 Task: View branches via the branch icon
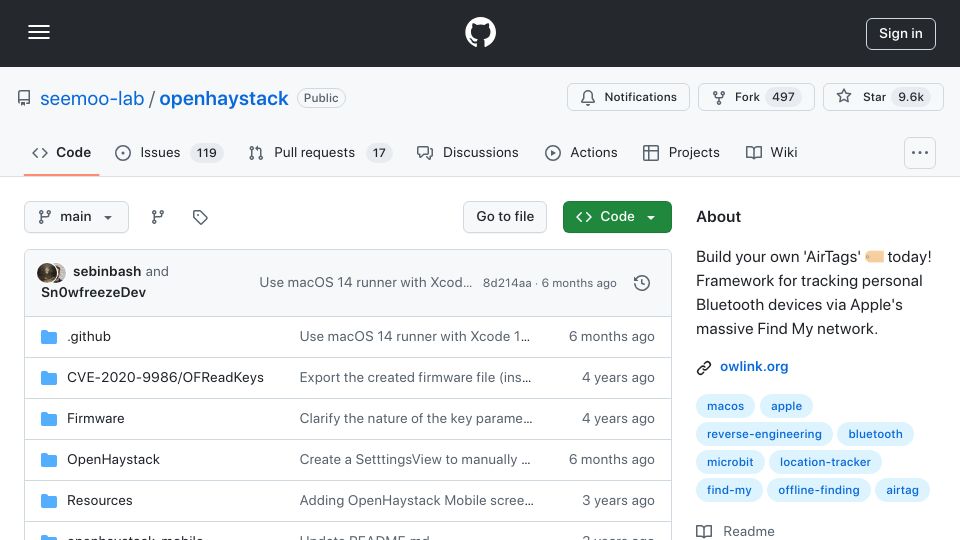pyautogui.click(x=158, y=217)
